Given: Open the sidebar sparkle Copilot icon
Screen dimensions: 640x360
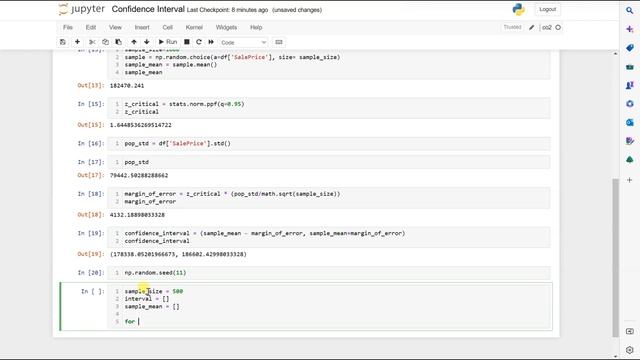Looking at the screenshot, I should pyautogui.click(x=629, y=29).
